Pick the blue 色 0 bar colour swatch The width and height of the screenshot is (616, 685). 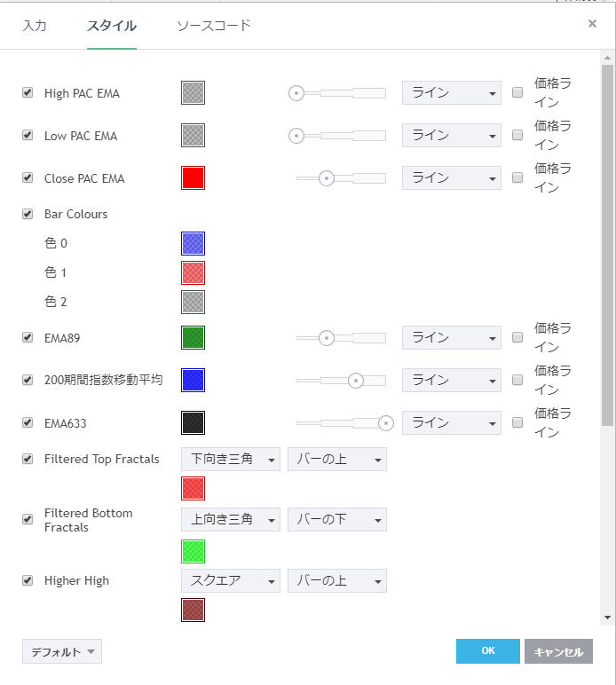tap(193, 243)
